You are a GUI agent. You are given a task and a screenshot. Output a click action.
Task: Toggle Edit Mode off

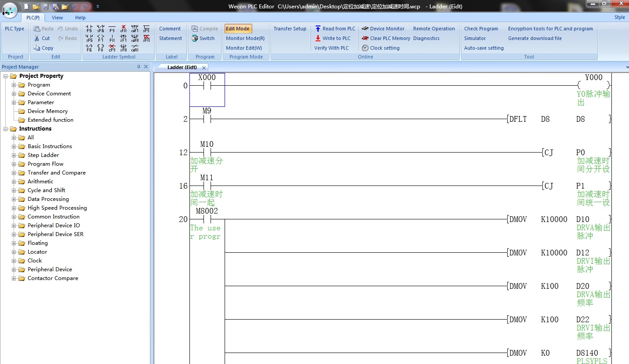(238, 29)
